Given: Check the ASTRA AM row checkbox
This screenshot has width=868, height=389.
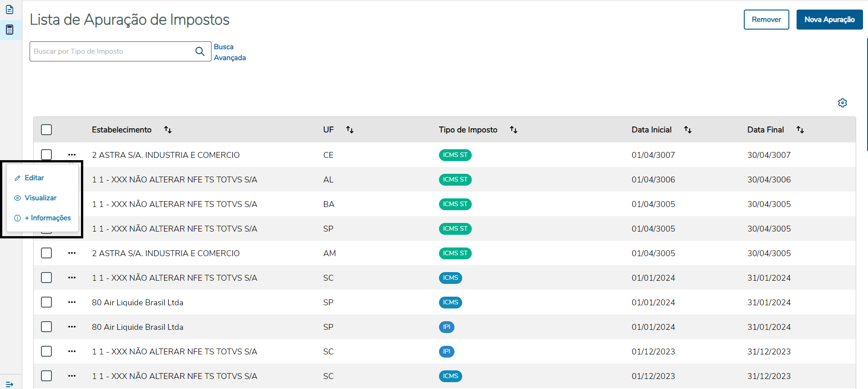Looking at the screenshot, I should 46,253.
